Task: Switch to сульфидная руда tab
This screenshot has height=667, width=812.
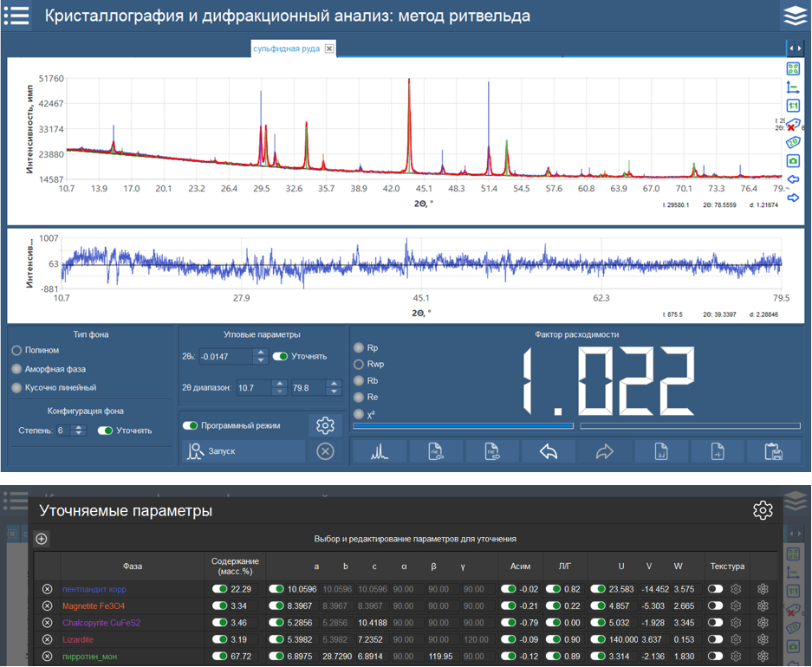Action: (x=287, y=49)
